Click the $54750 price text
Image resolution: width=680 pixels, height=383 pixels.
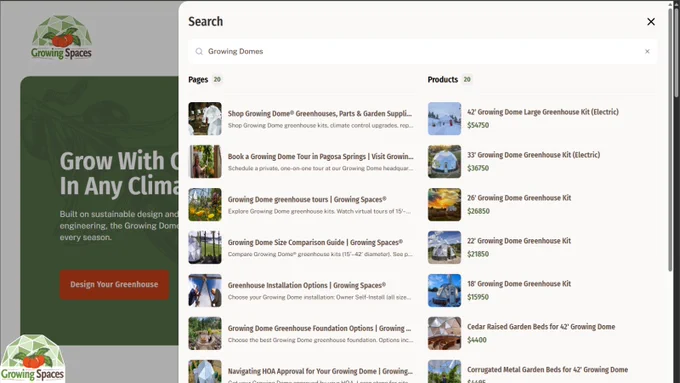tap(478, 125)
